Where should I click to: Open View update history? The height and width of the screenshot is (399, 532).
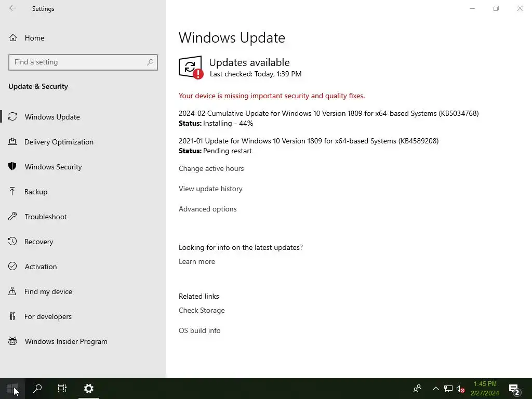(x=210, y=189)
